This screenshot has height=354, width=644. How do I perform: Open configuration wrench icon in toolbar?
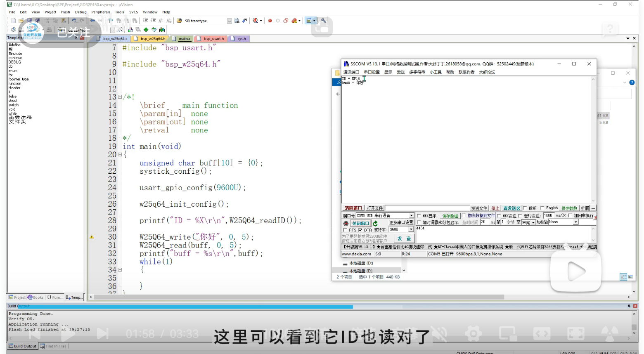click(x=323, y=20)
